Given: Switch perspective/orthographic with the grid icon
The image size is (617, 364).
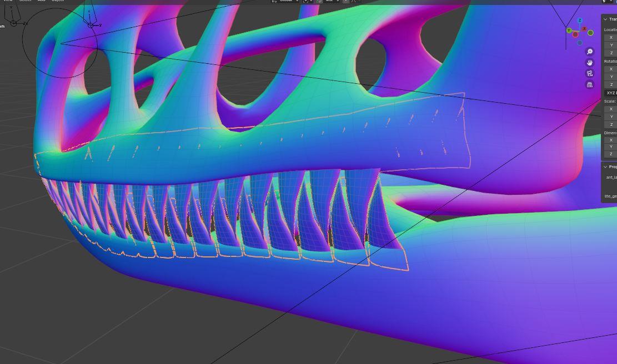Looking at the screenshot, I should pyautogui.click(x=589, y=84).
